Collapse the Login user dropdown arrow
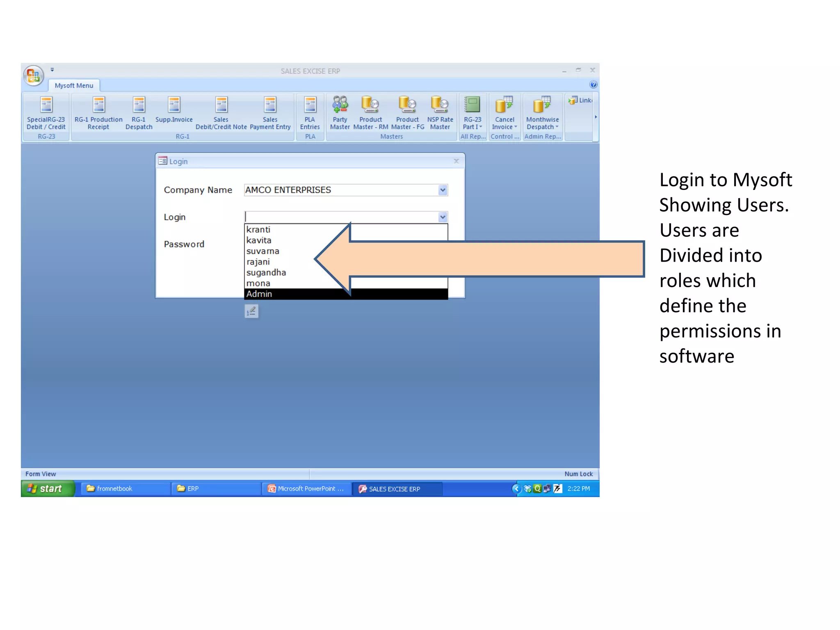Screen dimensions: 840x630 pos(443,217)
